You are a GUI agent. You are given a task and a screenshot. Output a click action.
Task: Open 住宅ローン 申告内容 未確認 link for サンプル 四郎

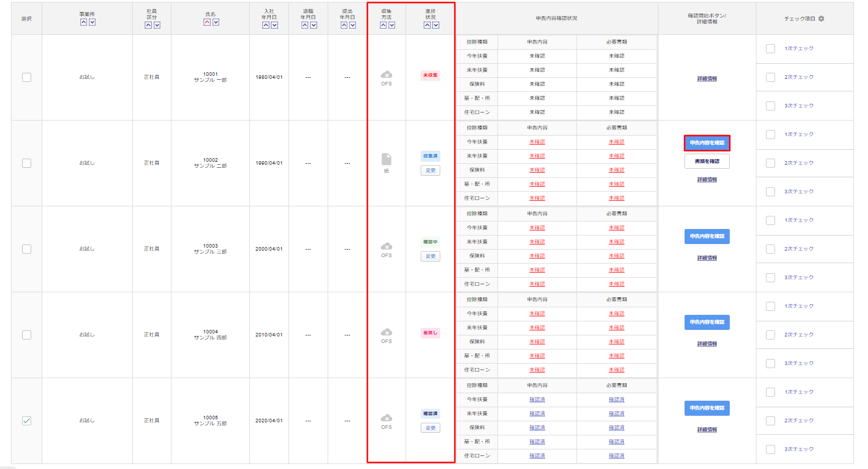coord(537,370)
